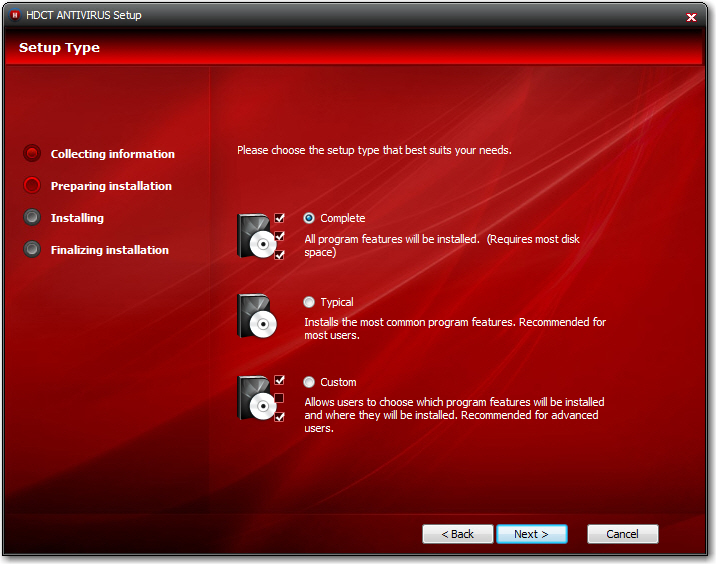This screenshot has height=564, width=716.
Task: Cancel the antivirus setup
Action: point(622,534)
